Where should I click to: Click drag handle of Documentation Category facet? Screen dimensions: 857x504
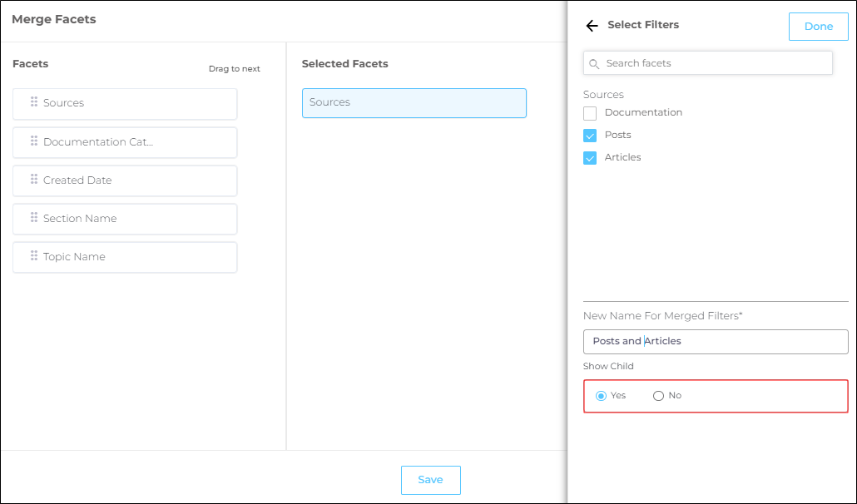34,141
